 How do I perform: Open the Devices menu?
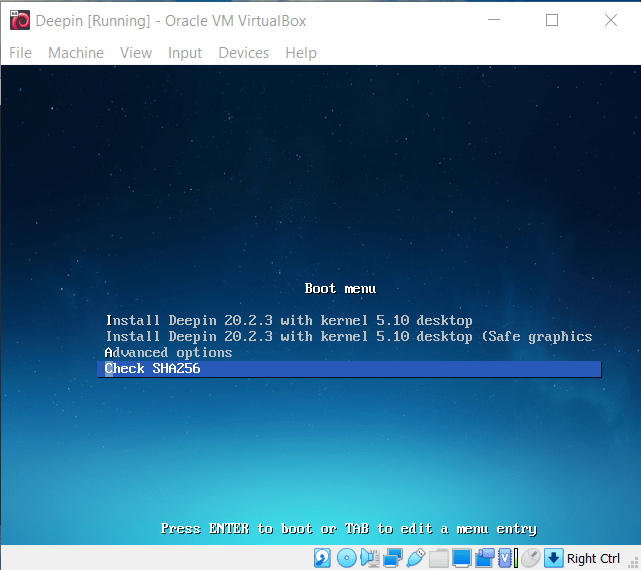244,53
